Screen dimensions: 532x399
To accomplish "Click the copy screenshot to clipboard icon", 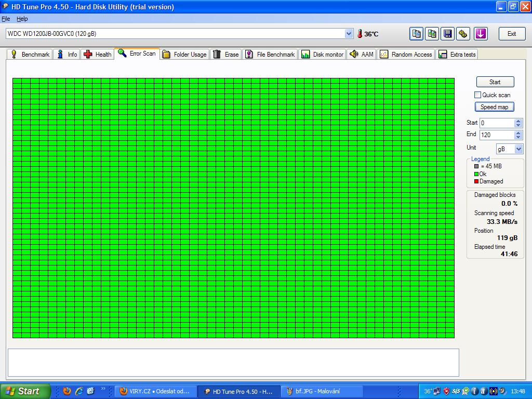I will coord(432,34).
